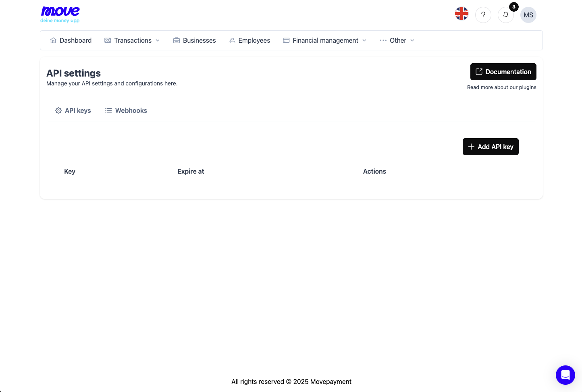Click the Expire at column header

[x=191, y=171]
